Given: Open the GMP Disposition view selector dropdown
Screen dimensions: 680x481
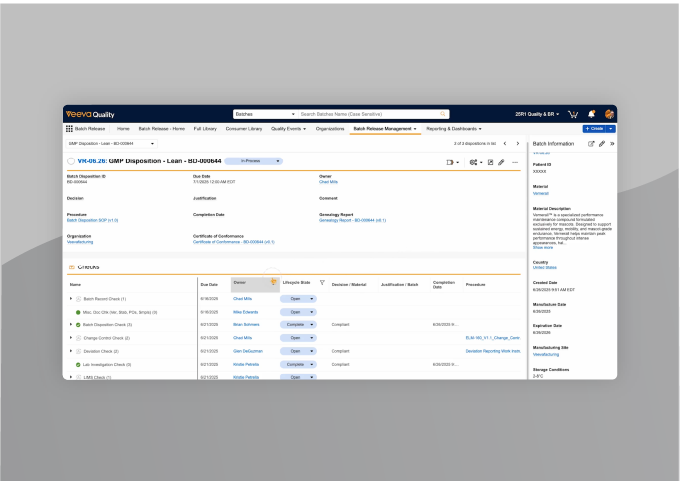Looking at the screenshot, I should (152, 144).
